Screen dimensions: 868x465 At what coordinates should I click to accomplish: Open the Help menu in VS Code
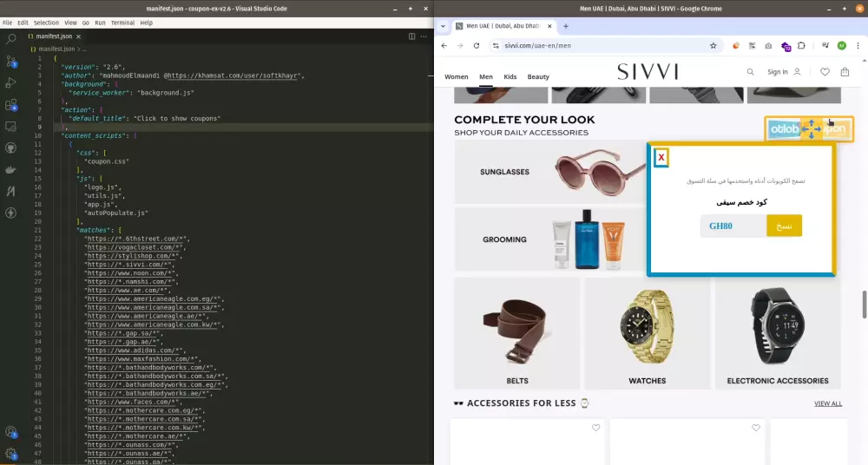tap(146, 23)
